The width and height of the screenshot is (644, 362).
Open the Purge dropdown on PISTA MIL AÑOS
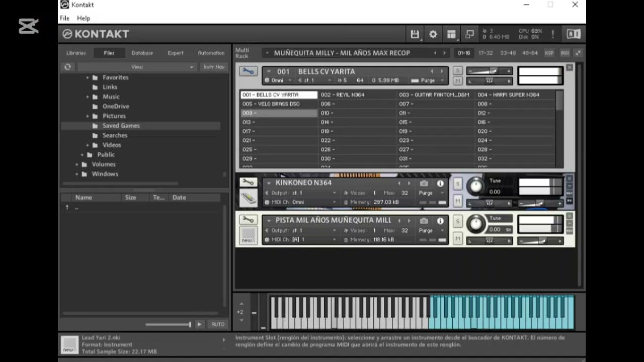coord(432,230)
